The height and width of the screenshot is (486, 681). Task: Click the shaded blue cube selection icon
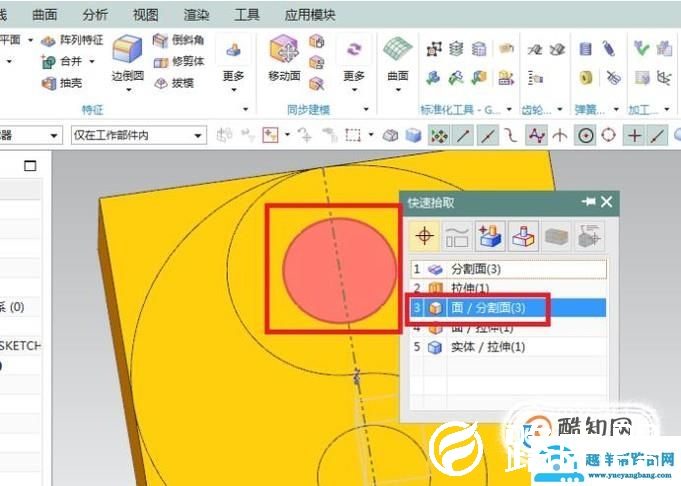[x=413, y=136]
